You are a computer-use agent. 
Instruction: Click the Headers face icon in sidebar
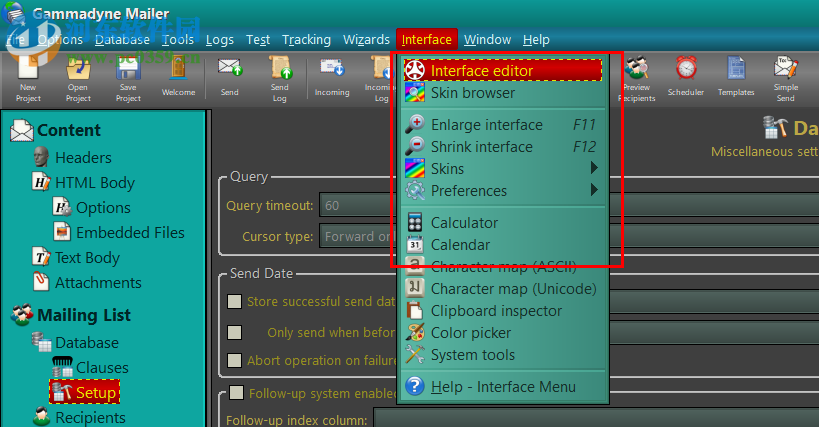point(41,157)
